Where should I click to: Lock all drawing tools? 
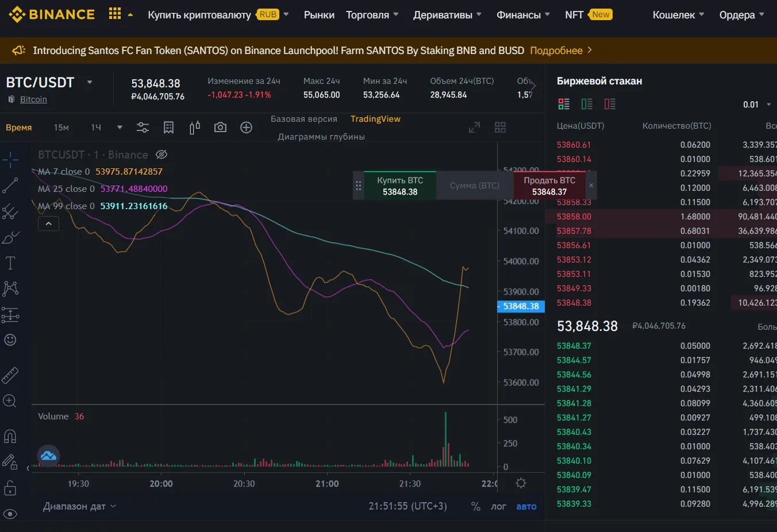[10, 488]
